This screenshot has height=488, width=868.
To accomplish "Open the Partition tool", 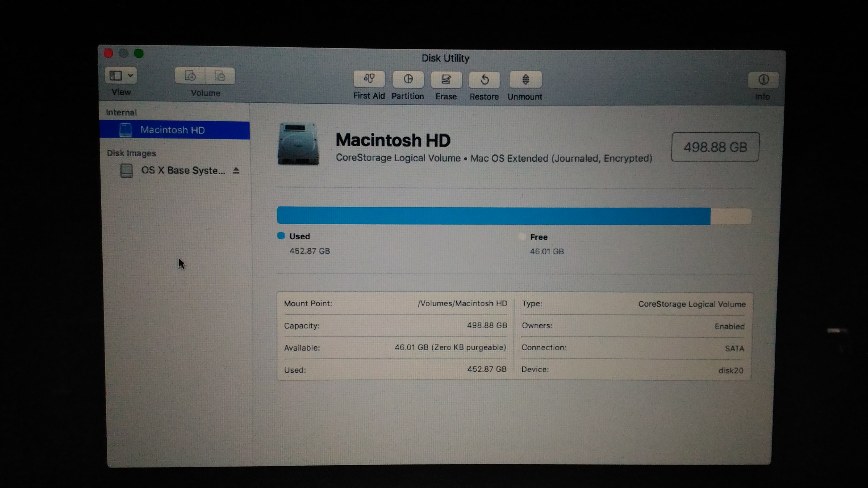I will 408,79.
